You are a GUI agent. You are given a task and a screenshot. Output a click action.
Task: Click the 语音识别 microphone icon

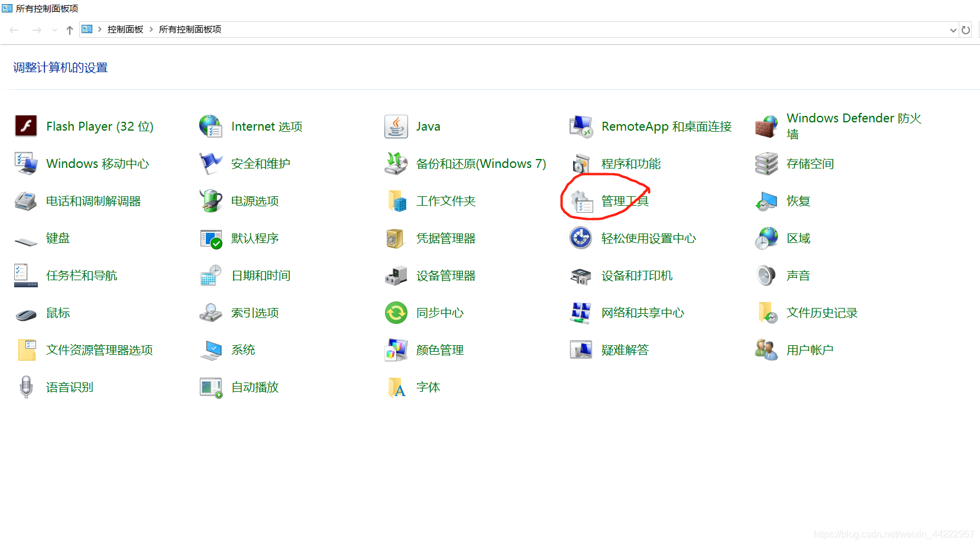(26, 387)
